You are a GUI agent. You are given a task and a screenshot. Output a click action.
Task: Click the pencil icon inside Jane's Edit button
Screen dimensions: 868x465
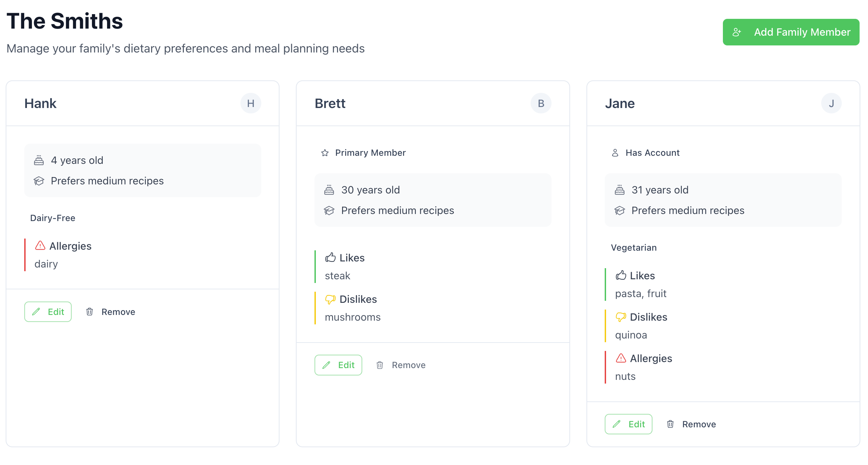click(x=616, y=424)
